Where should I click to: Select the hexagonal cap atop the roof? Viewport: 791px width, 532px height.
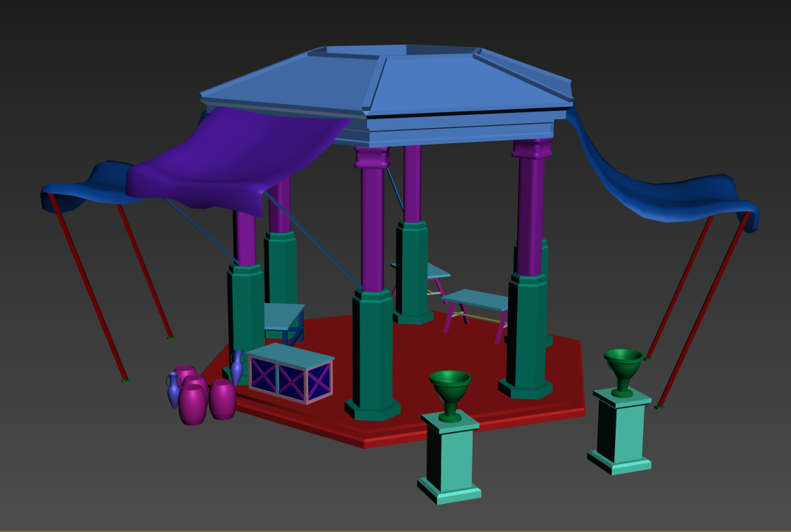coord(394,51)
